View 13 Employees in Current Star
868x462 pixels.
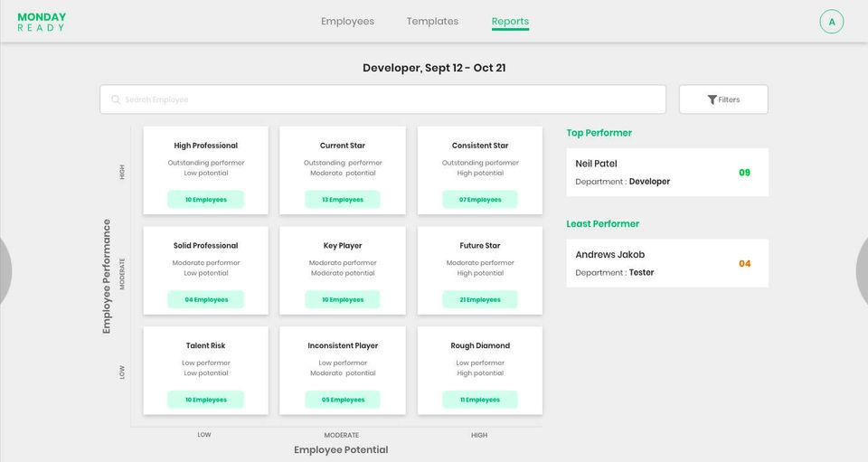click(343, 200)
